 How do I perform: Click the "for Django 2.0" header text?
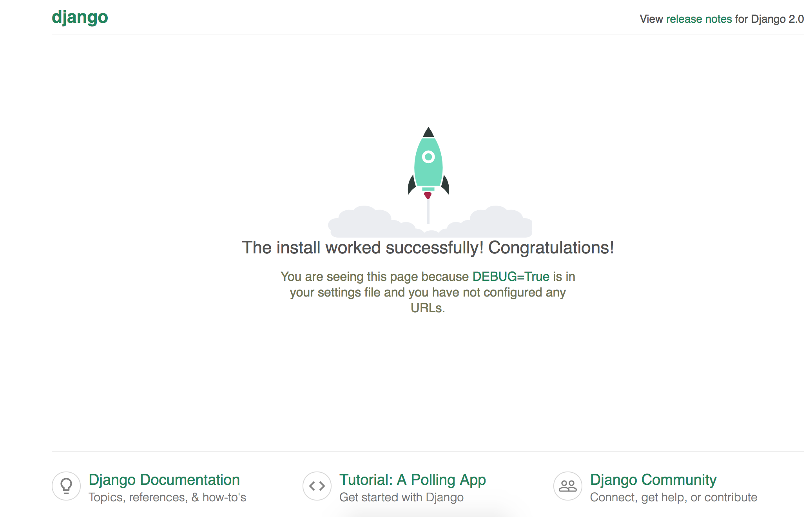tap(769, 19)
